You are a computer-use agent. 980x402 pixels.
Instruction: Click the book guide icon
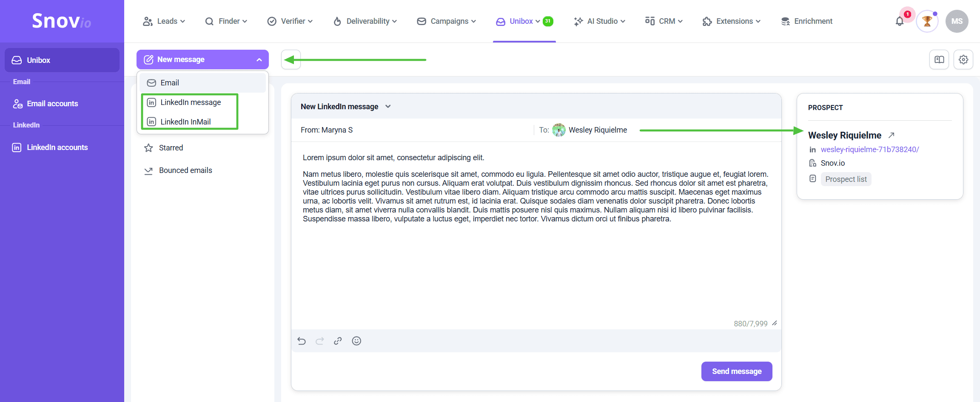click(939, 60)
